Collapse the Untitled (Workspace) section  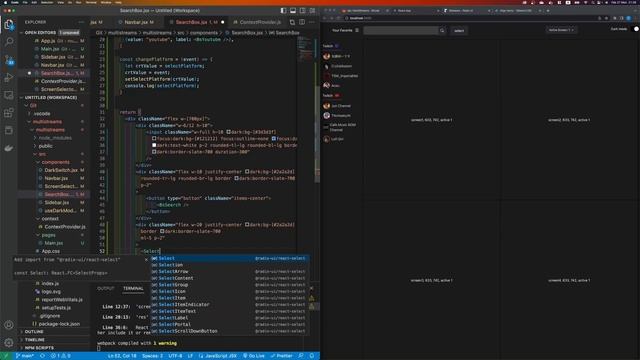coord(22,98)
